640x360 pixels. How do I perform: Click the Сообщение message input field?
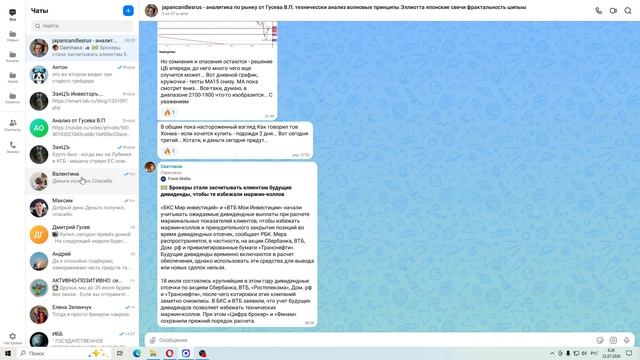point(376,340)
